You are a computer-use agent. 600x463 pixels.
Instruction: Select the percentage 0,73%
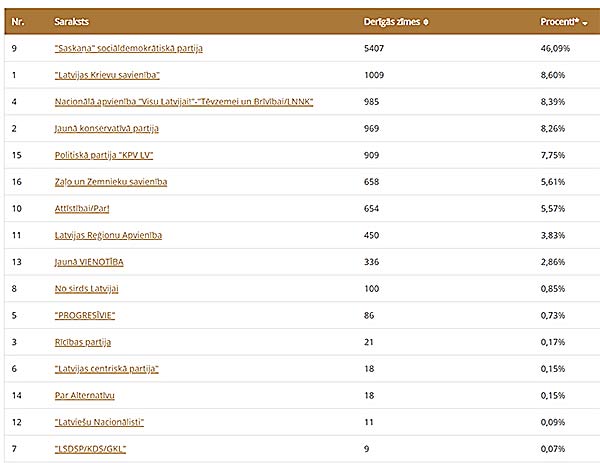point(553,315)
